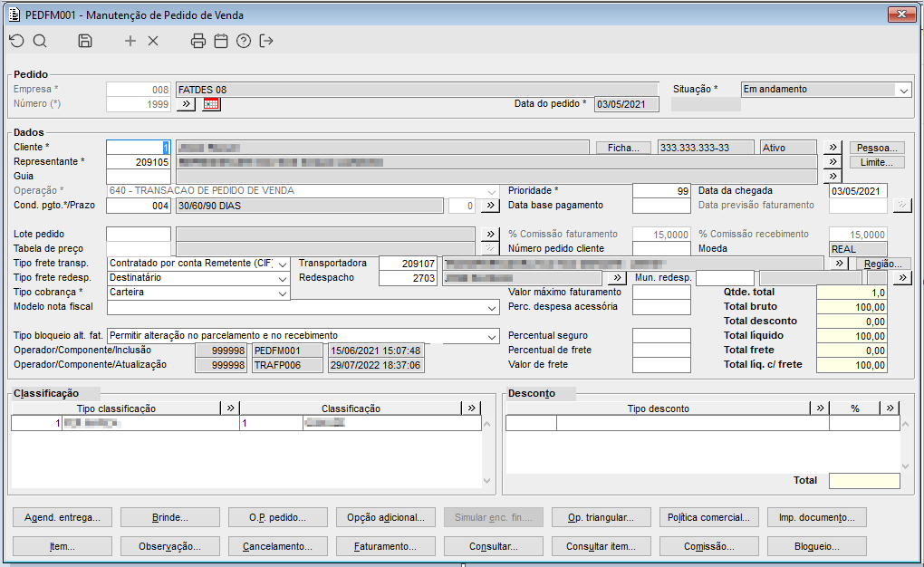This screenshot has height=567, width=924.
Task: Open the Tipo frete redesp. dropdown
Action: [x=283, y=278]
